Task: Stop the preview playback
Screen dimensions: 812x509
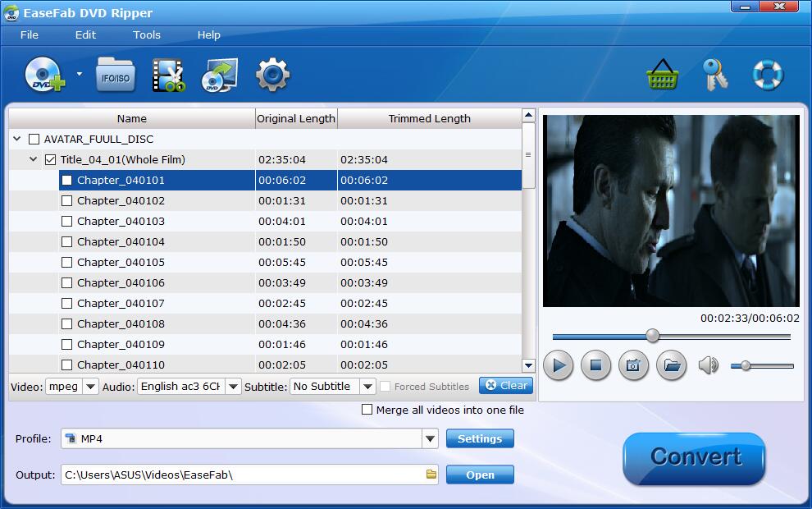Action: 595,365
